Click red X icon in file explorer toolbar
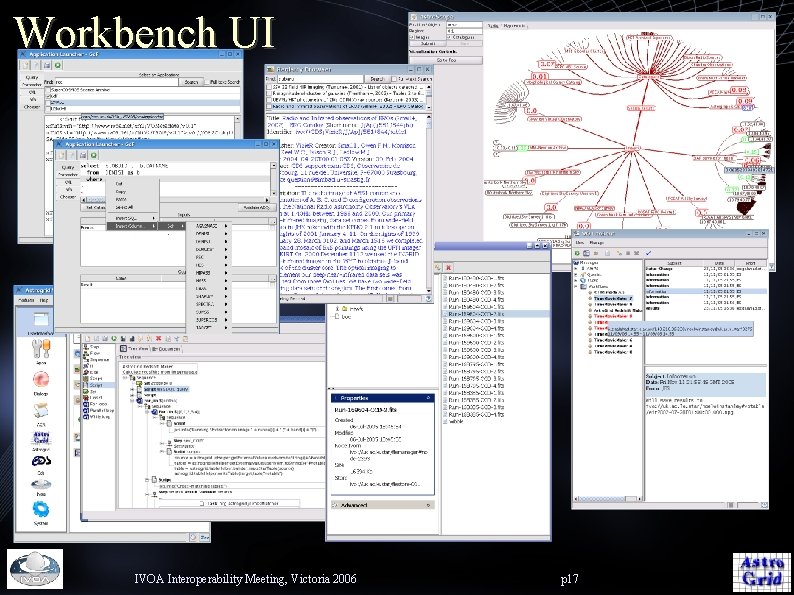Screen dimensions: 794x595 click(x=448, y=267)
